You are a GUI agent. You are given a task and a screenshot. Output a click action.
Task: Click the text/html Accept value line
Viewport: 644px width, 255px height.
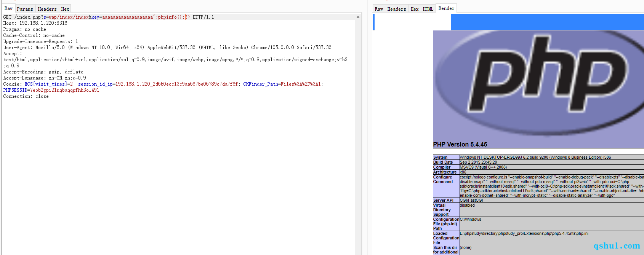(x=175, y=60)
